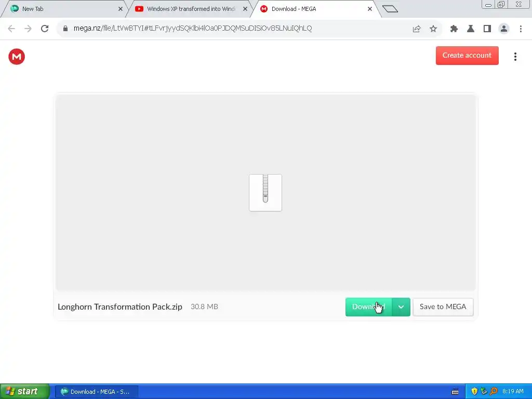Click the orange magnifier tray icon
Image resolution: width=532 pixels, height=399 pixels.
(494, 392)
